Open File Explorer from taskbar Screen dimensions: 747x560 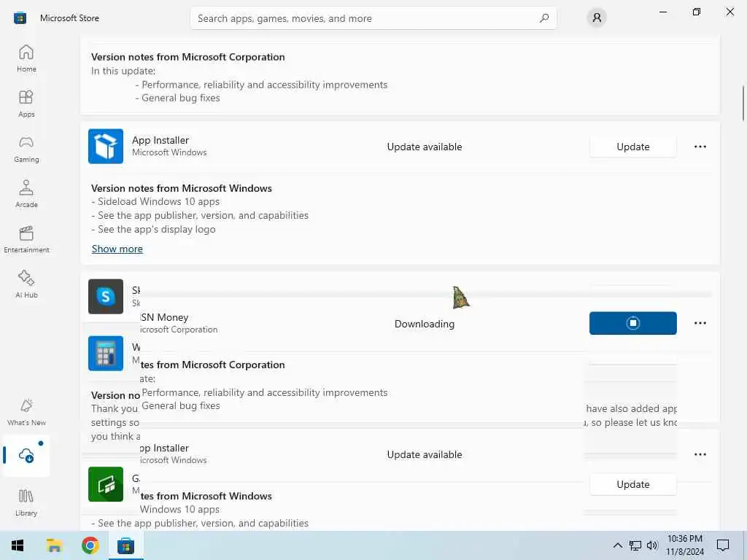coord(54,545)
